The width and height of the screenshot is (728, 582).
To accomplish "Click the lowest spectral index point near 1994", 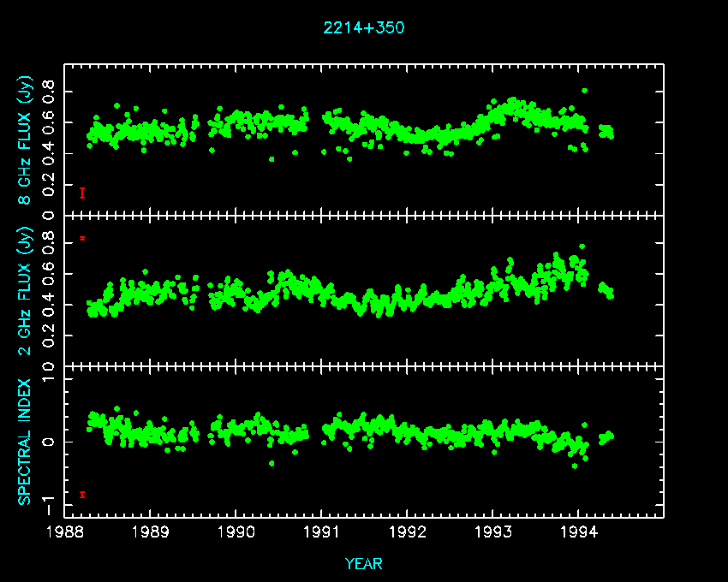I will (575, 466).
